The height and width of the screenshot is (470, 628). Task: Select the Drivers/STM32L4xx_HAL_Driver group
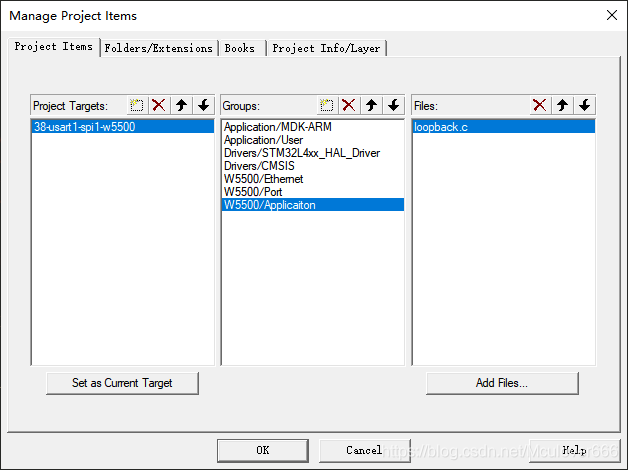point(312,153)
